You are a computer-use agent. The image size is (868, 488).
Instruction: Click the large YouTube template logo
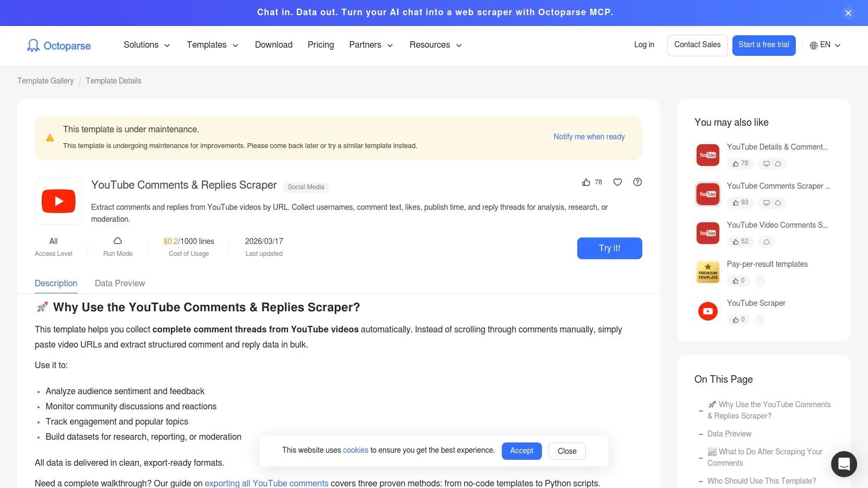coord(59,201)
